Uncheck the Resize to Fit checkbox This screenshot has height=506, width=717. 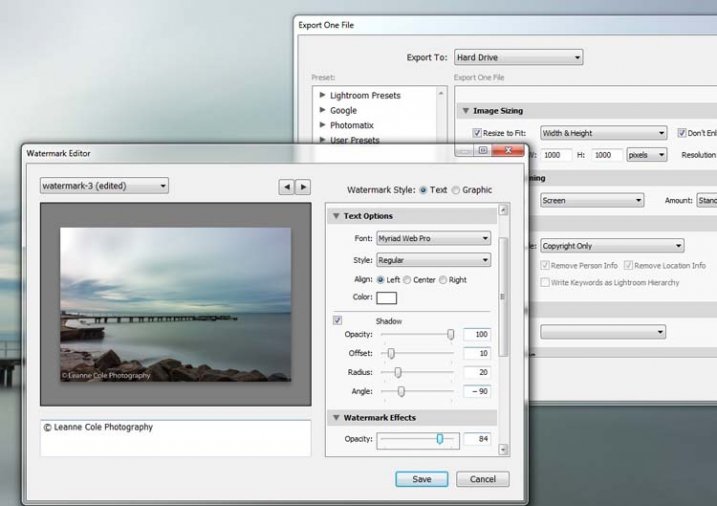(478, 133)
